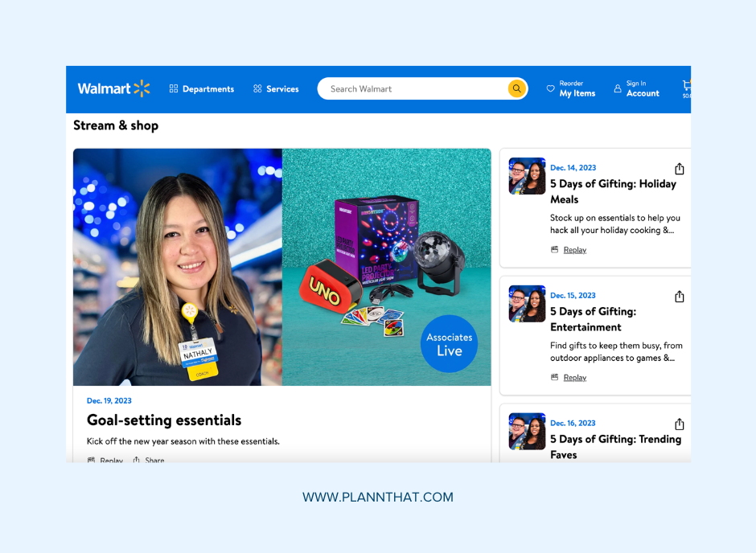Click the "Dec. 19, 2023" date

[109, 401]
